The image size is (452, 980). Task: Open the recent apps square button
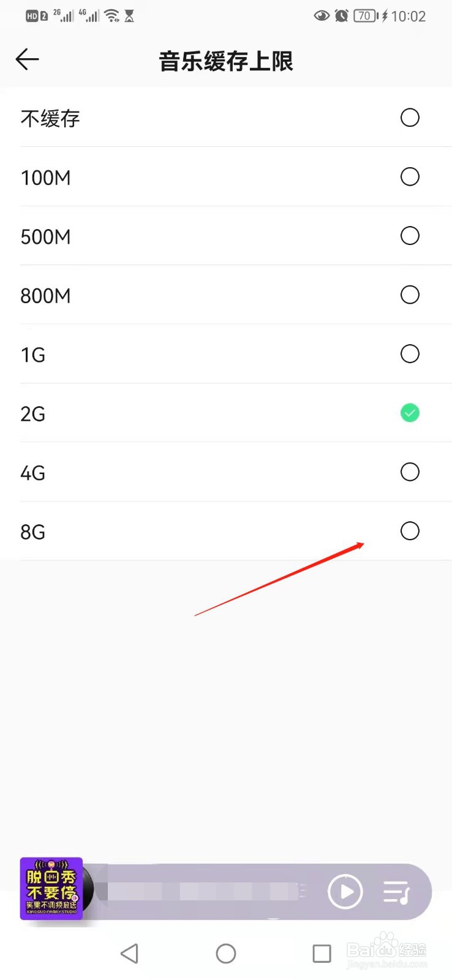pyautogui.click(x=322, y=953)
